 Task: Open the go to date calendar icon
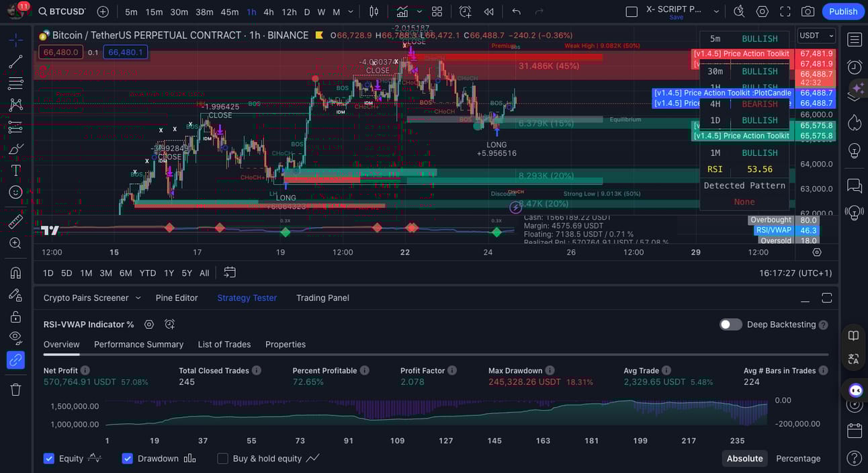pyautogui.click(x=230, y=272)
